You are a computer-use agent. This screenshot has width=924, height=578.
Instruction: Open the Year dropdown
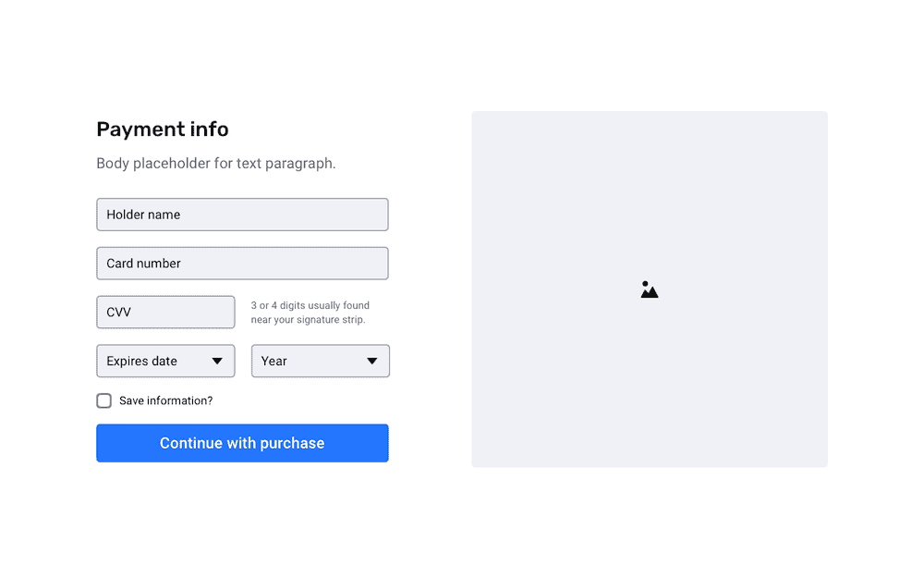(x=320, y=361)
